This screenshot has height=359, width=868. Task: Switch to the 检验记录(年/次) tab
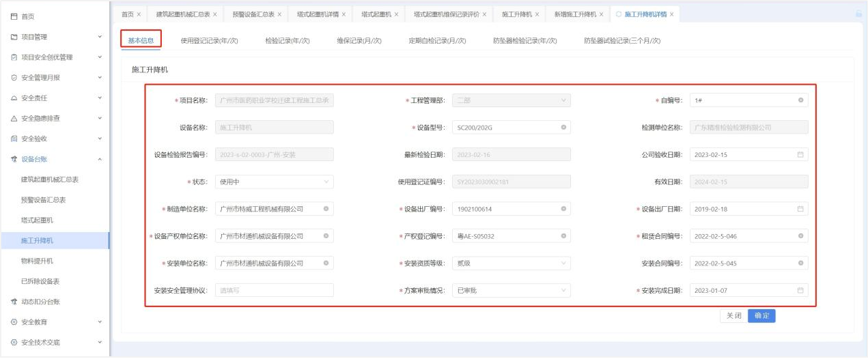tap(288, 41)
